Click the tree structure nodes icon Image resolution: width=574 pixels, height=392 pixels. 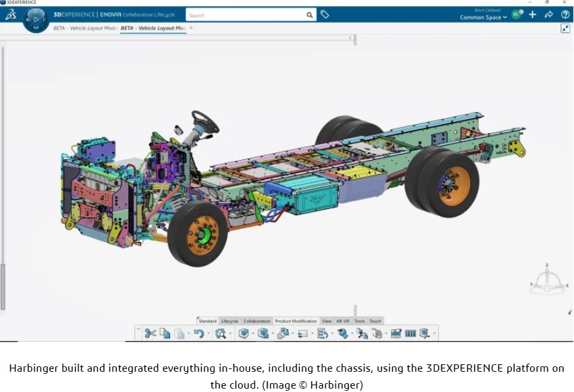[362, 333]
